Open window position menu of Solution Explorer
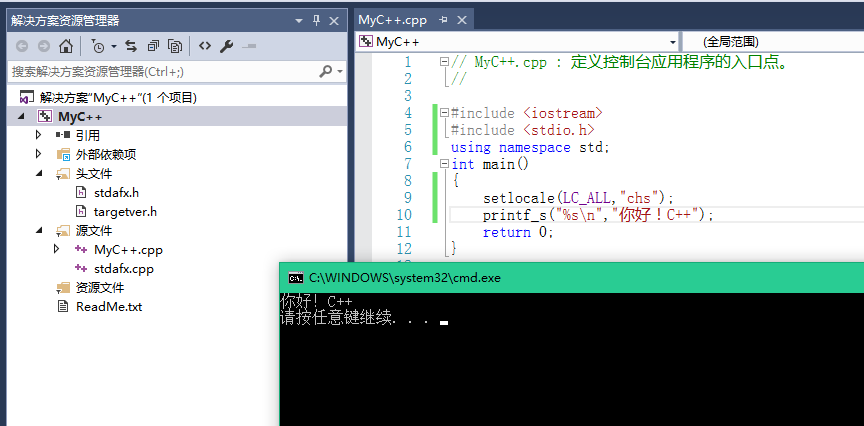The image size is (864, 426). click(299, 21)
